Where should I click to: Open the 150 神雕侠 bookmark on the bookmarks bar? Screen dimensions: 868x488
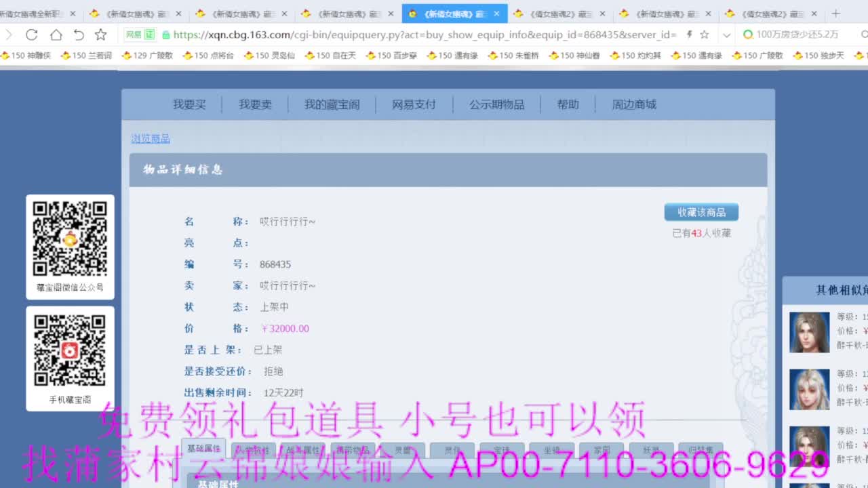point(29,55)
